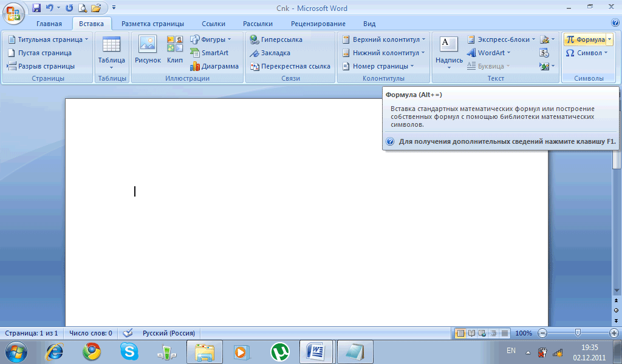Open the Таблица insert table dropdown
The height and width of the screenshot is (364, 622).
(x=112, y=52)
